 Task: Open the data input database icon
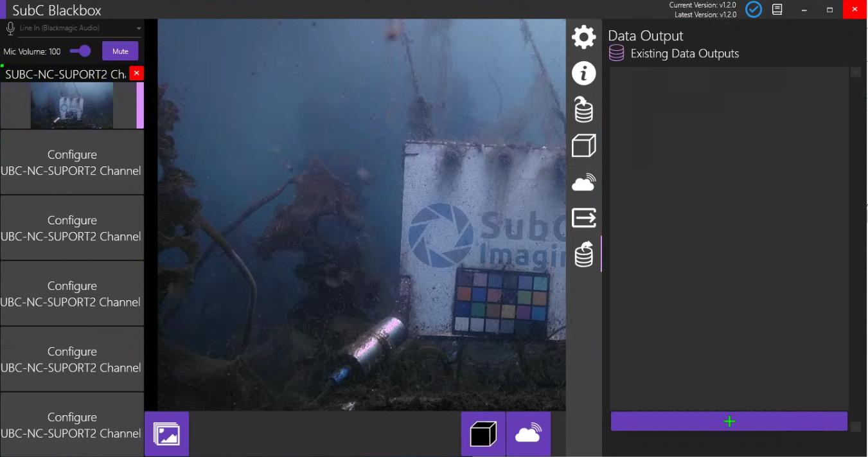pos(583,110)
